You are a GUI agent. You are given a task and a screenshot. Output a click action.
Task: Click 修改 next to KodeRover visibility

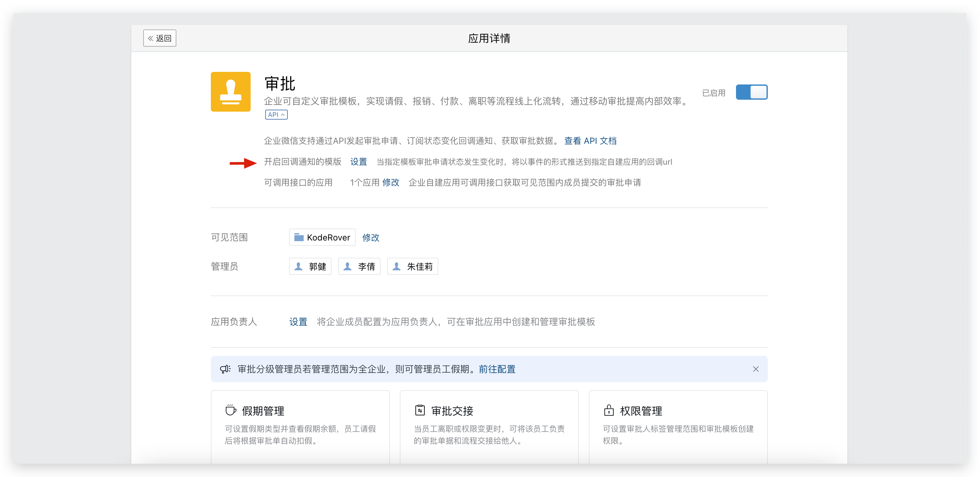pos(371,238)
